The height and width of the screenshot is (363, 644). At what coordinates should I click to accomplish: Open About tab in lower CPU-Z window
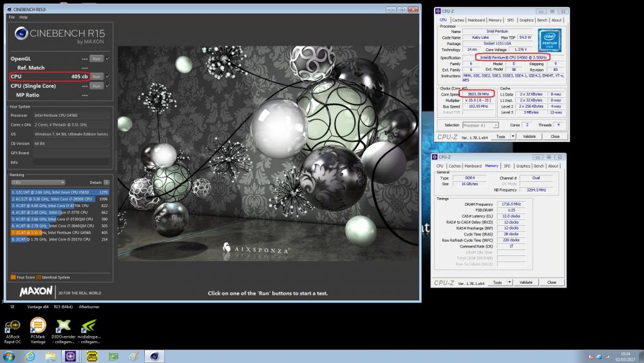coord(553,166)
